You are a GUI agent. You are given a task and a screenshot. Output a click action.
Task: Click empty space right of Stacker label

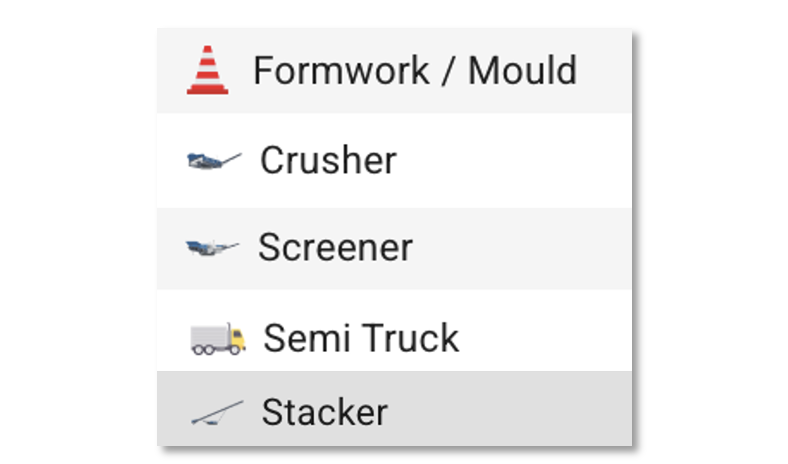[x=510, y=412]
